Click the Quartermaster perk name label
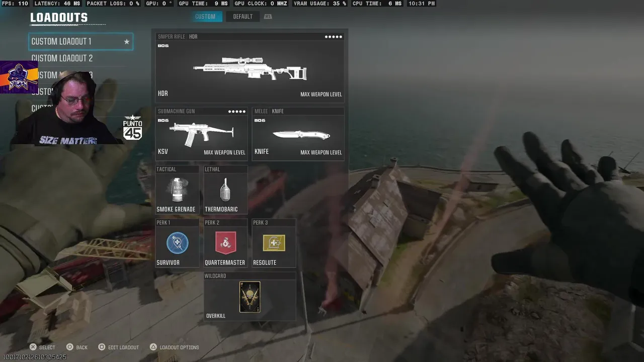The height and width of the screenshot is (362, 644). pos(225,263)
